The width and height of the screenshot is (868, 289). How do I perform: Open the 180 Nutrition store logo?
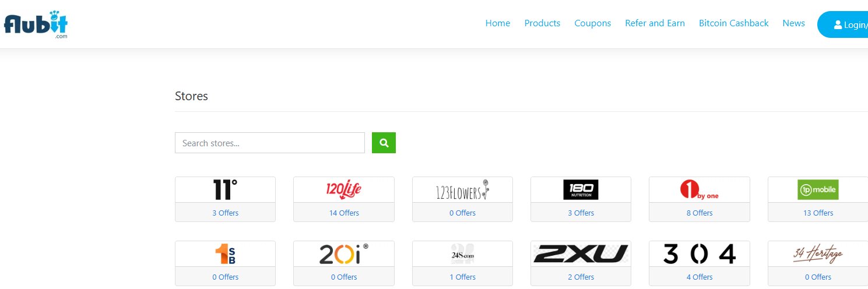tap(581, 190)
